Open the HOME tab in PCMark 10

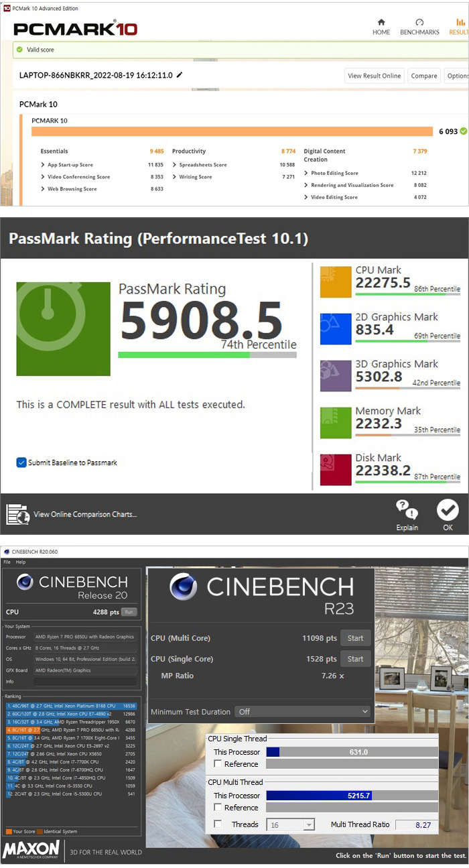[381, 27]
